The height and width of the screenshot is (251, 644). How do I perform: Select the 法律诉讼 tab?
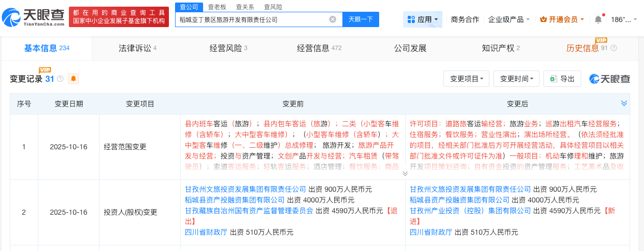137,48
